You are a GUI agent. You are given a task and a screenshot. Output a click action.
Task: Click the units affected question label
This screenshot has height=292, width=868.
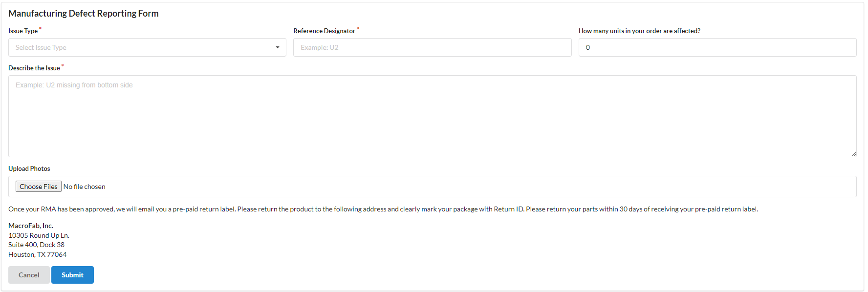click(x=639, y=31)
